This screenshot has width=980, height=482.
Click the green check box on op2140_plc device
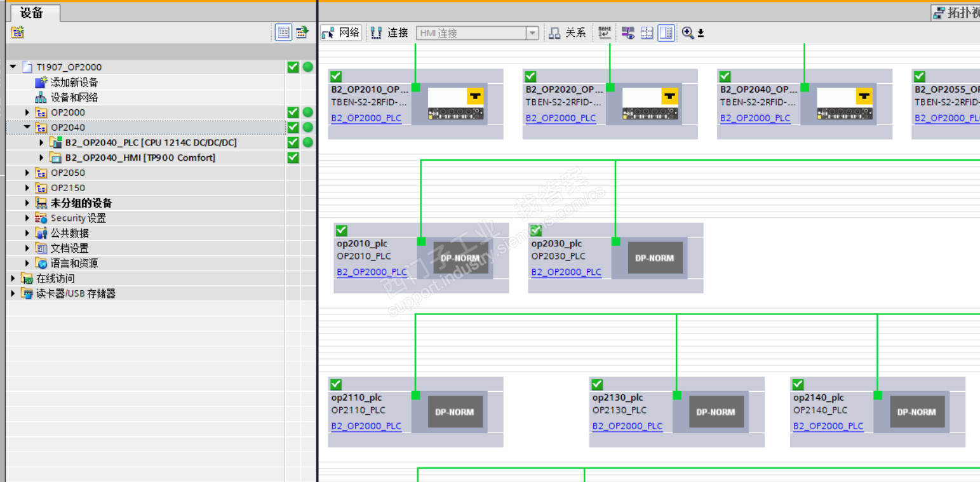pyautogui.click(x=798, y=384)
